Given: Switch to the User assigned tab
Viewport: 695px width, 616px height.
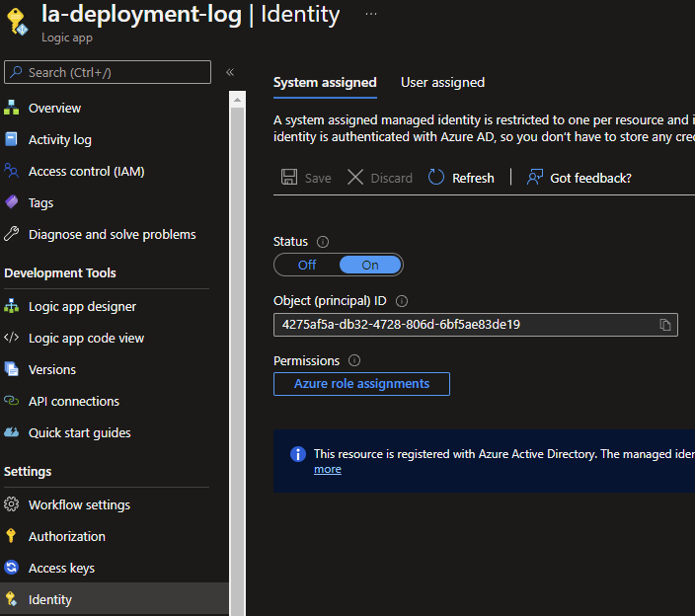Looking at the screenshot, I should click(x=442, y=82).
